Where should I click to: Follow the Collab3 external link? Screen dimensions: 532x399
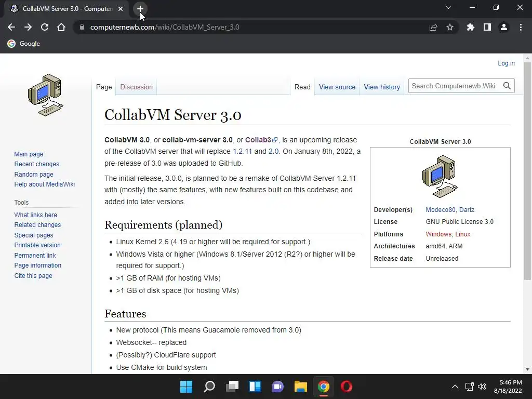tap(261, 140)
